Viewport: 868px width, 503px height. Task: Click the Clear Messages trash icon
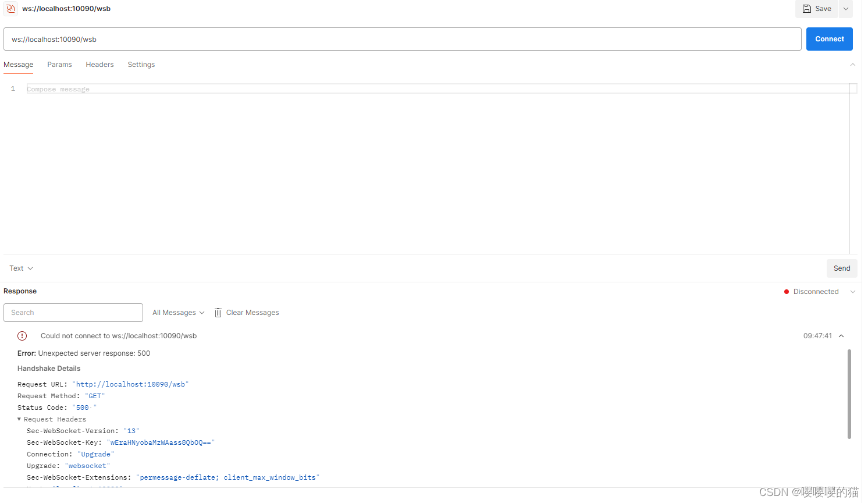(x=217, y=312)
